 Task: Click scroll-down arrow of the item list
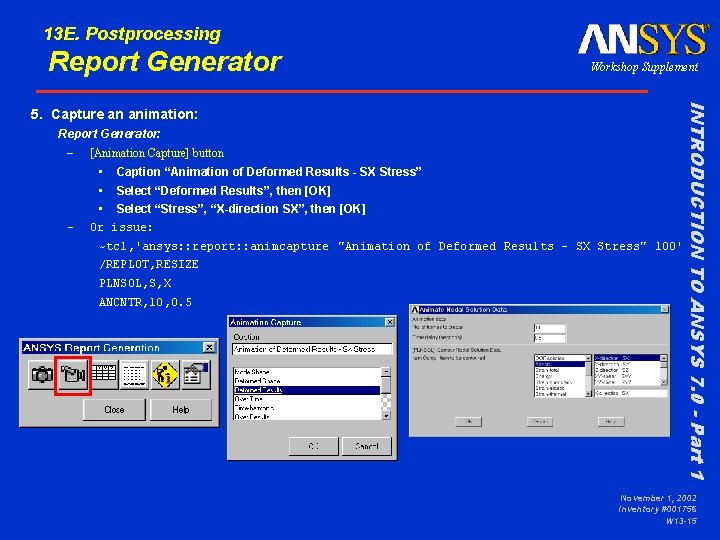[588, 394]
